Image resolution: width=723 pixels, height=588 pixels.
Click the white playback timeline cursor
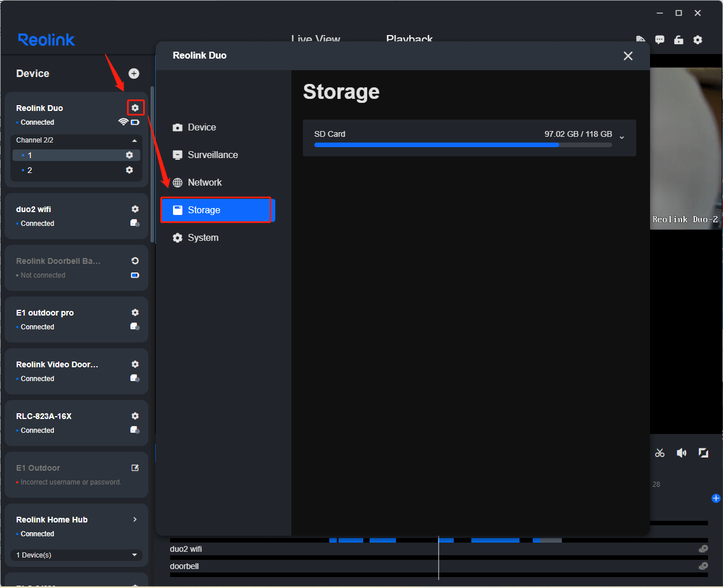439,558
